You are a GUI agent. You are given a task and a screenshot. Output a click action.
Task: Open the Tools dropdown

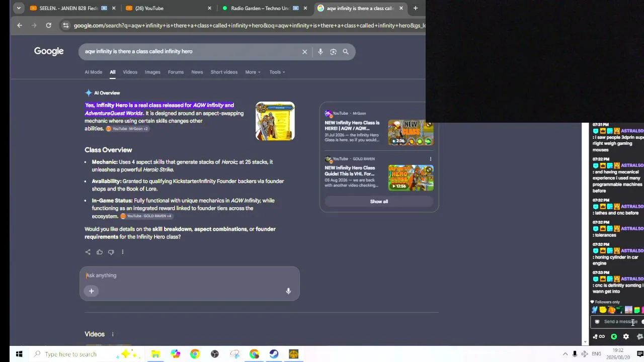(277, 72)
